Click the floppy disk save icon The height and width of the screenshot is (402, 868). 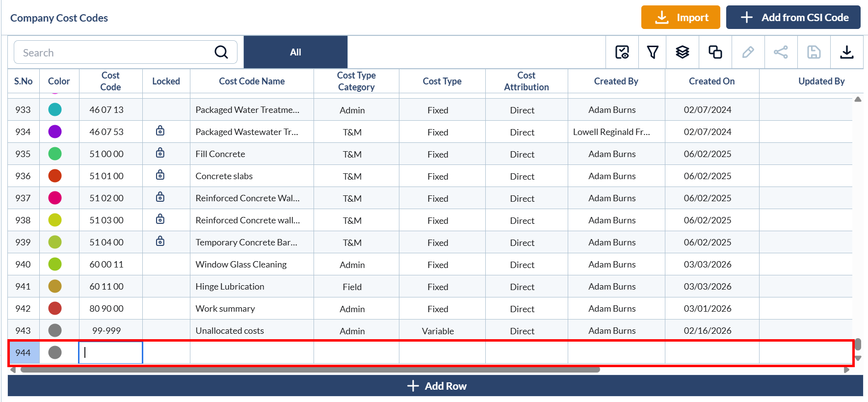click(x=814, y=52)
